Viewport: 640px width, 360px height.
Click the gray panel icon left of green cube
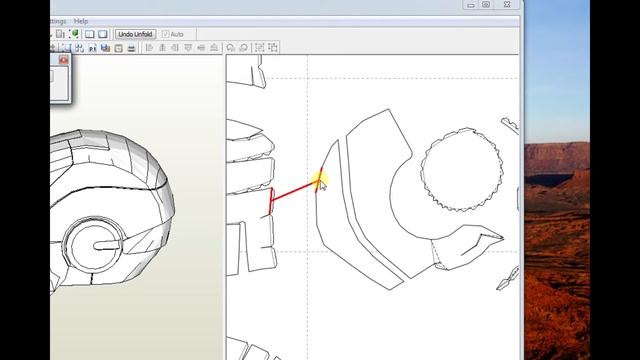(x=60, y=34)
